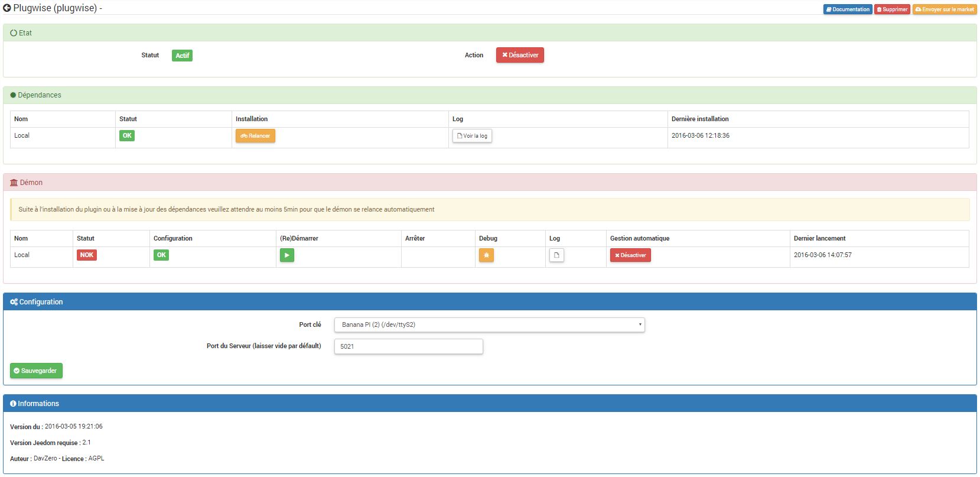
Task: Disable automatic daemon management
Action: click(630, 255)
